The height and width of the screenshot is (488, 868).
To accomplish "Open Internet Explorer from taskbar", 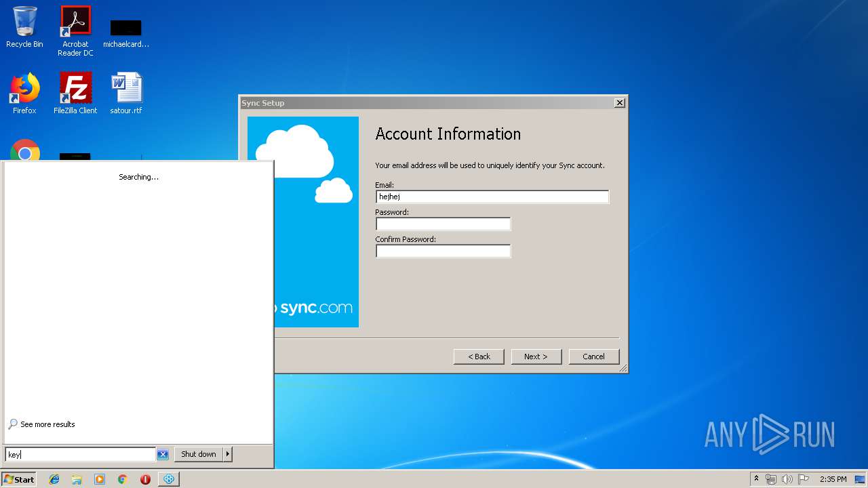I will point(54,479).
